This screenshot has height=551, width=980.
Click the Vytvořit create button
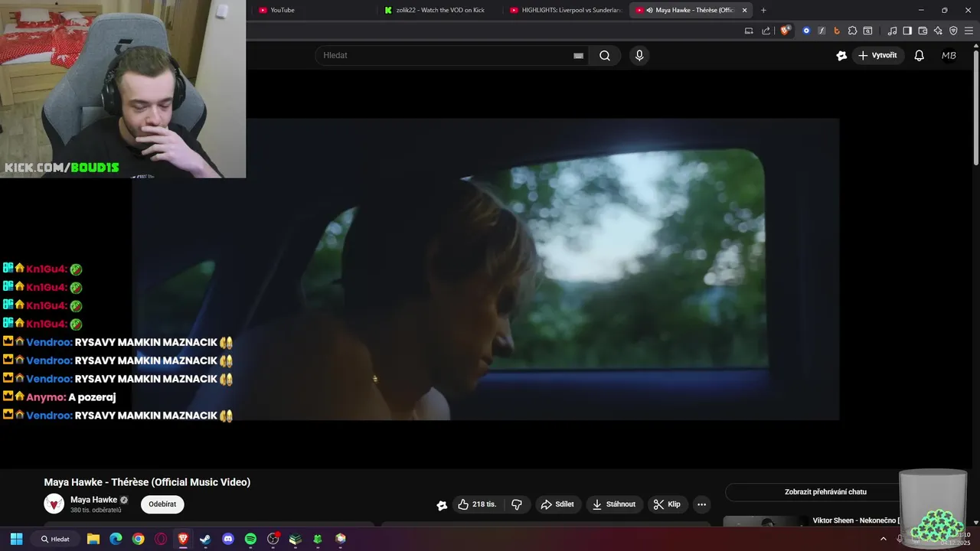(877, 55)
